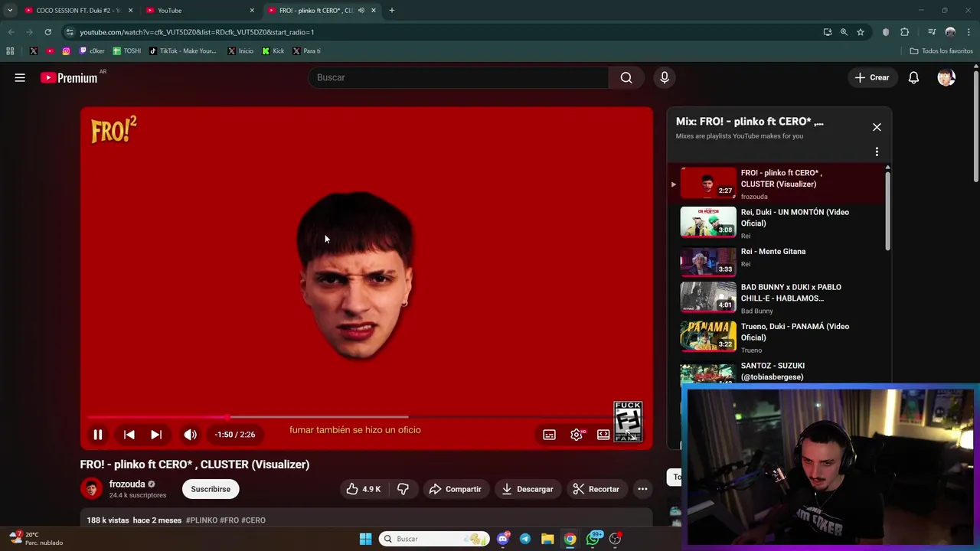The image size is (980, 551).
Task: Click the YouTube search magnifier button
Action: coord(626,77)
